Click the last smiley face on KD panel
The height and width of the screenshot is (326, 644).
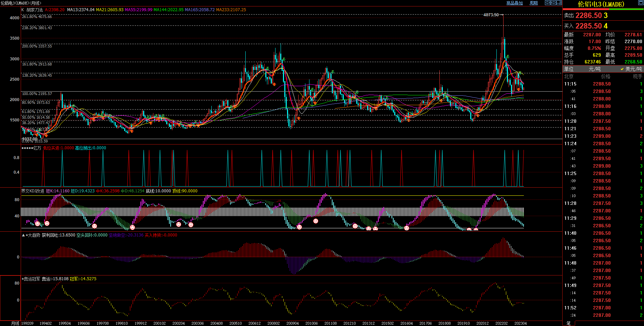point(476,230)
